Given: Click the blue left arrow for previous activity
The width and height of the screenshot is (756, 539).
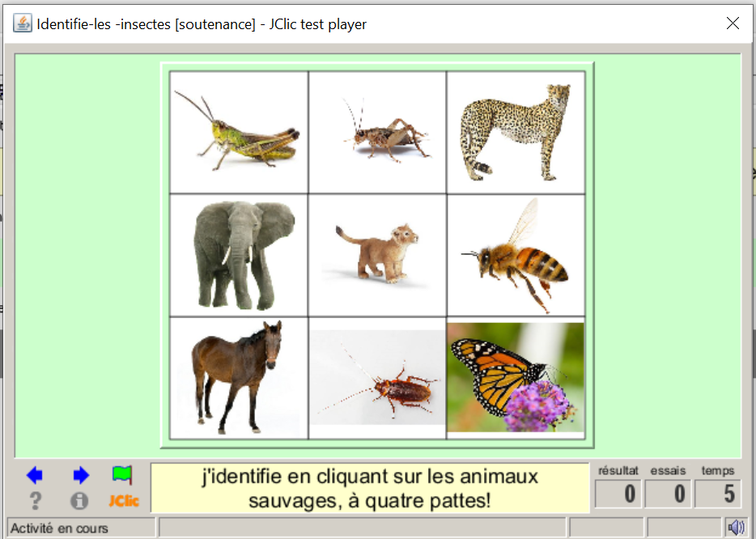Looking at the screenshot, I should (x=35, y=476).
